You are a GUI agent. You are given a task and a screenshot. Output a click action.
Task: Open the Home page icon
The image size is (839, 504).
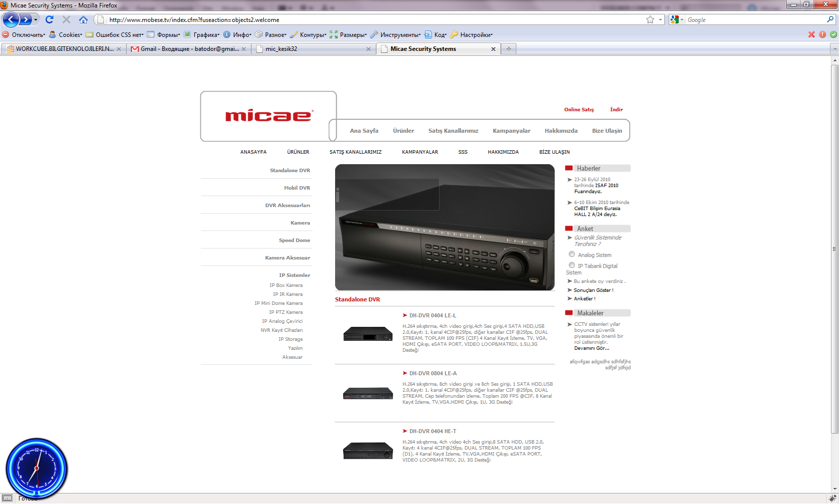point(83,19)
